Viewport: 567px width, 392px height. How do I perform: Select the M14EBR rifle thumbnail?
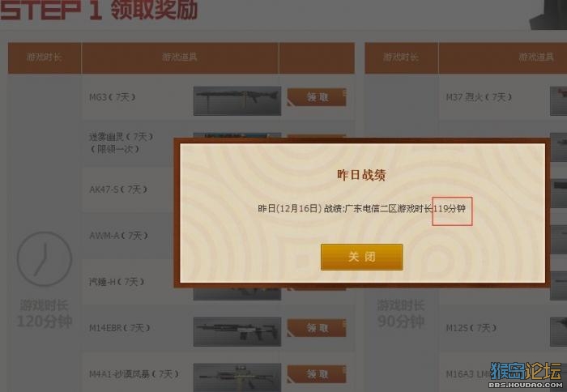tap(237, 332)
